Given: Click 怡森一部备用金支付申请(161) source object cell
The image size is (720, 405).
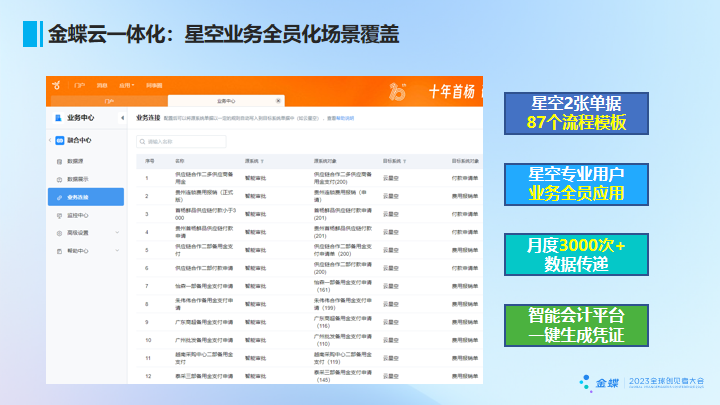Looking at the screenshot, I should point(343,286).
